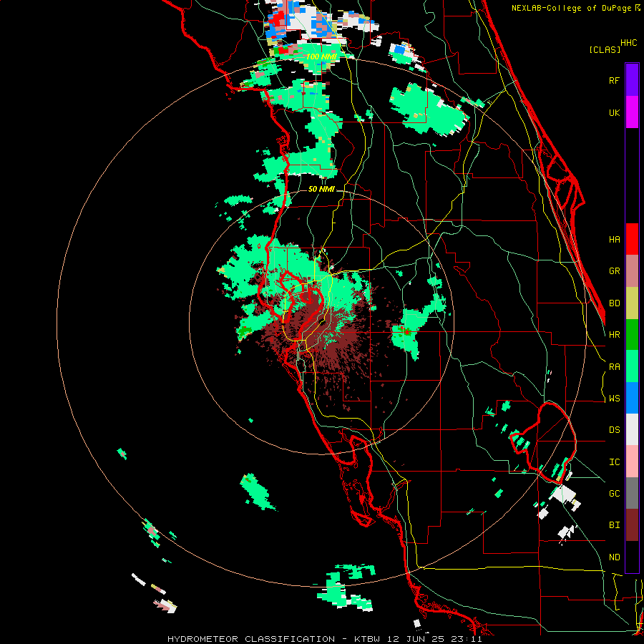Viewport: 644px width, 644px height.
Task: Click the IC legend label
Action: (x=614, y=462)
